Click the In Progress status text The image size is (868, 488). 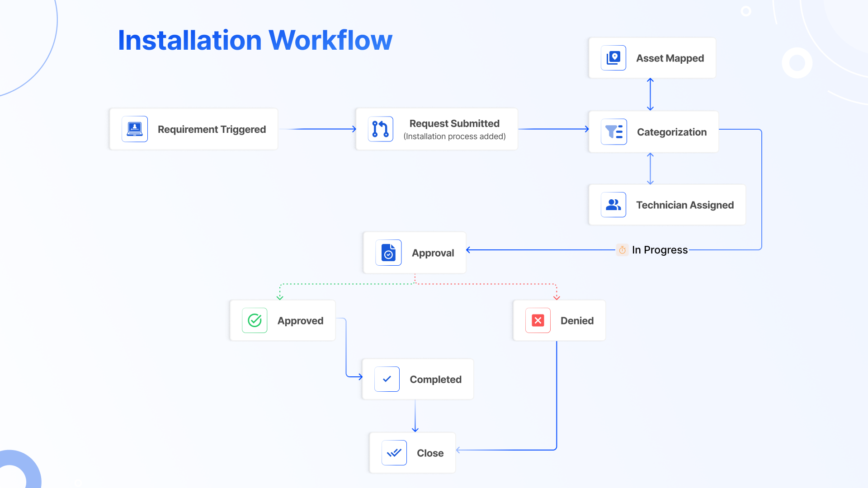point(660,250)
